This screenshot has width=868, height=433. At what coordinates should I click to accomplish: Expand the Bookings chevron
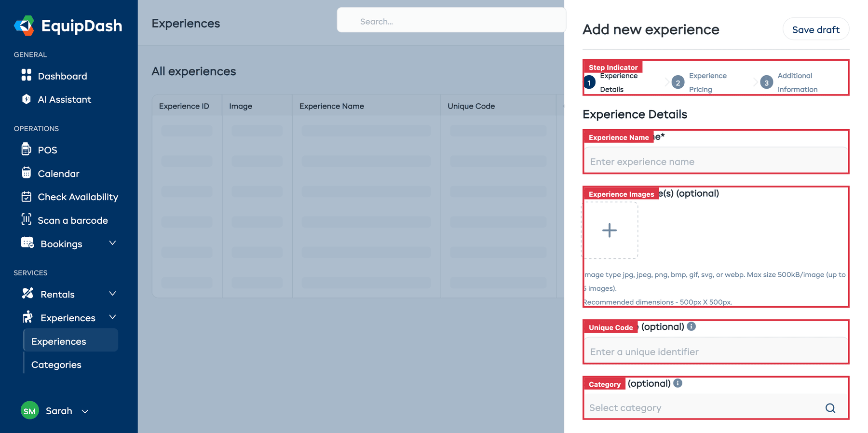(112, 243)
